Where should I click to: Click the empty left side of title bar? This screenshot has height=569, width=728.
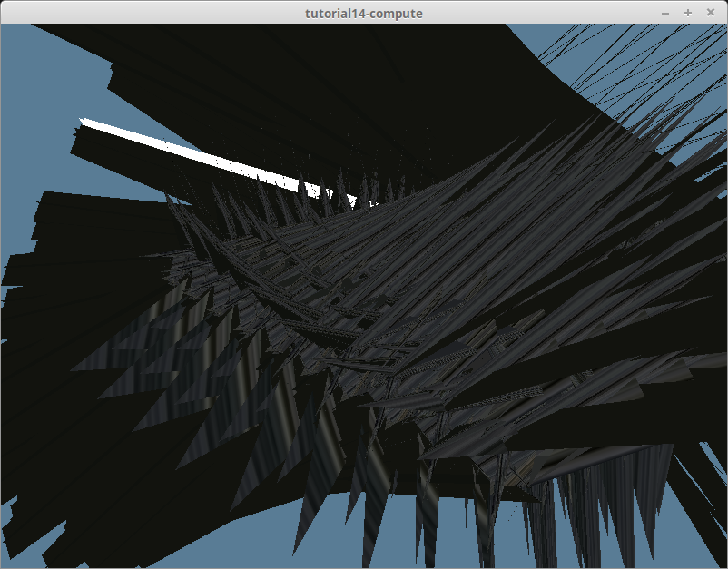click(136, 13)
